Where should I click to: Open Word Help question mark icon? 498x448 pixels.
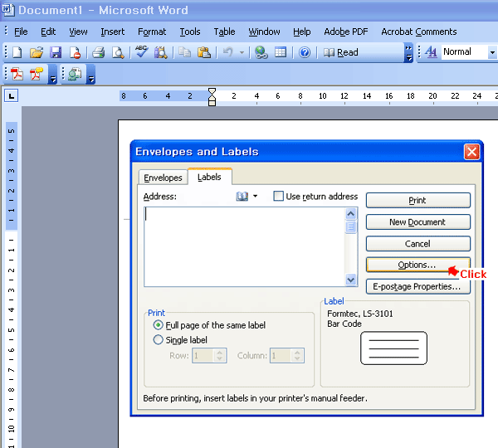[305, 52]
